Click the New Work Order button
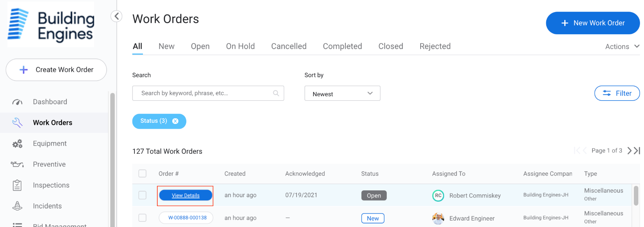The image size is (644, 227). coord(592,23)
